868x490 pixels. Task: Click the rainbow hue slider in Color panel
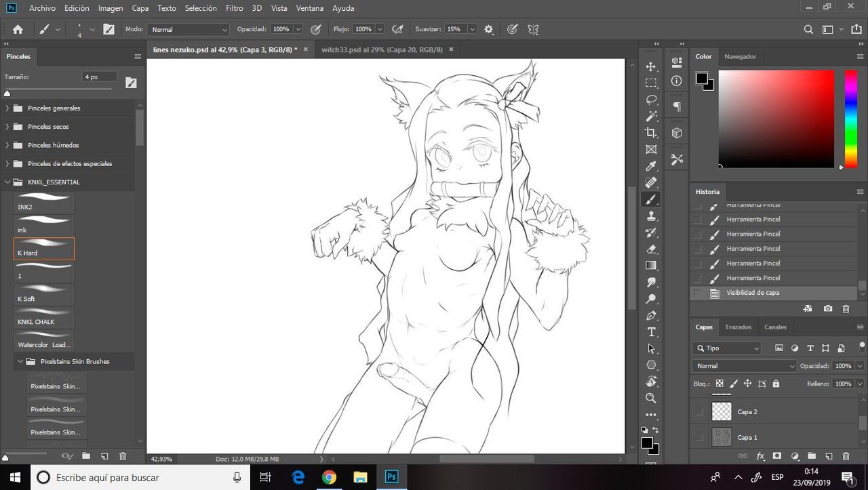(850, 118)
